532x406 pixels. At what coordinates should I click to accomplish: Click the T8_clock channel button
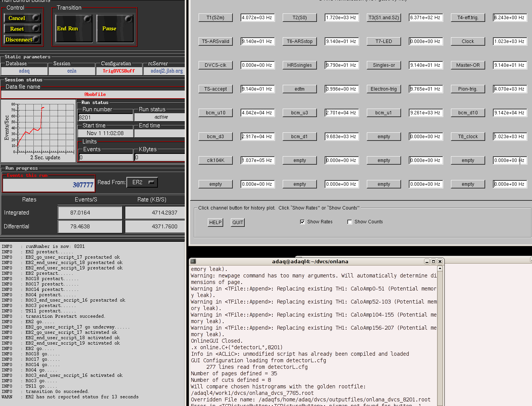tap(468, 137)
